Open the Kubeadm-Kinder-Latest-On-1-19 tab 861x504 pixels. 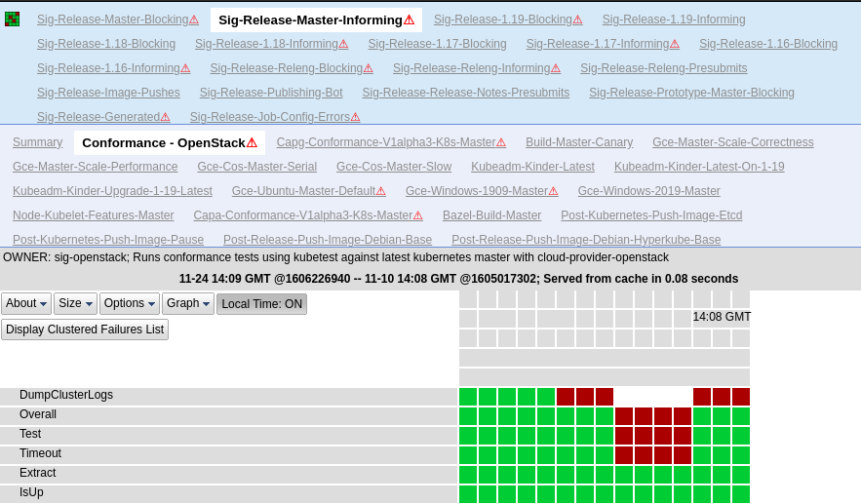[699, 167]
